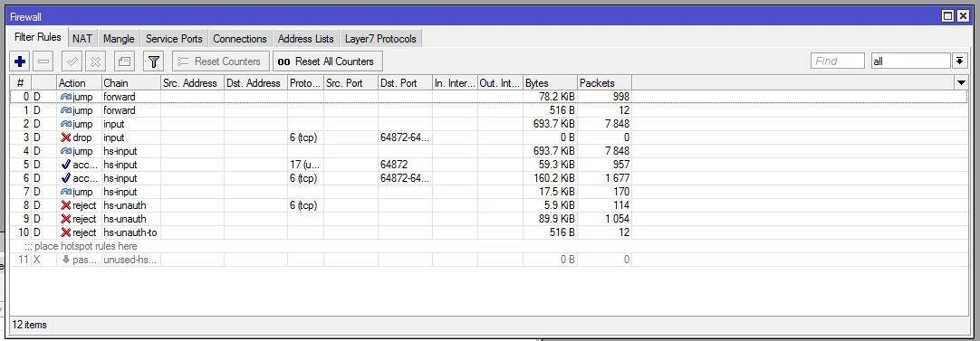Viewport: 980px width, 341px height.
Task: Sort by the Dst. Address column header
Action: tap(255, 83)
